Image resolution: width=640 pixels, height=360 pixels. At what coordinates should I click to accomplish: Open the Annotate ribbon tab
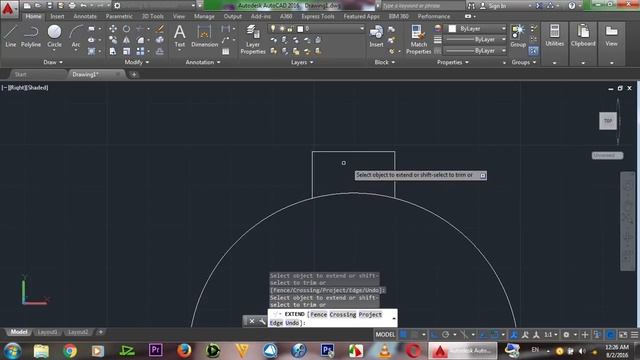[85, 16]
